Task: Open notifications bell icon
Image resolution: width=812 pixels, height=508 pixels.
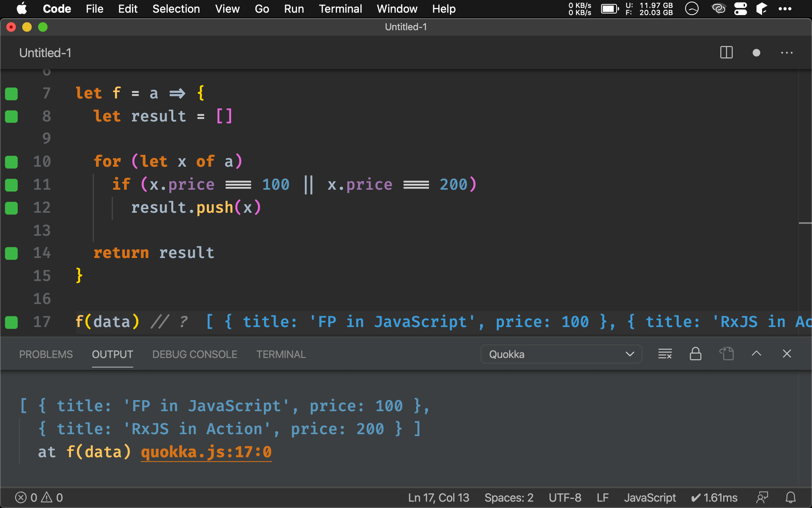Action: [791, 498]
